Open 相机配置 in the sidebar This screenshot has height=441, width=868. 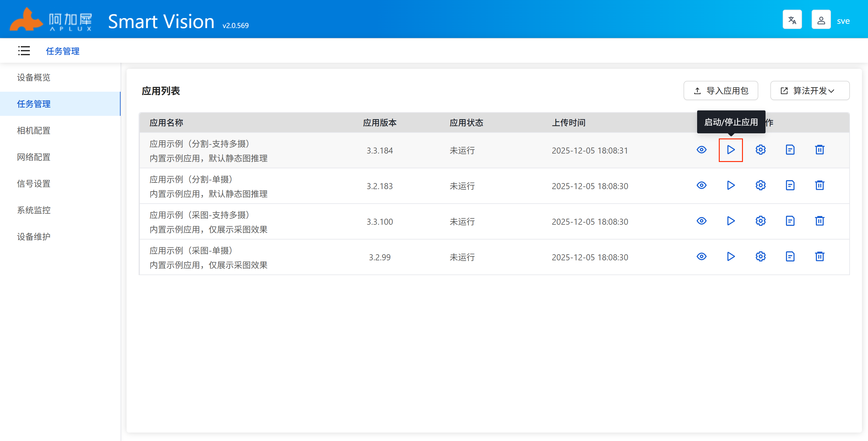pos(34,131)
